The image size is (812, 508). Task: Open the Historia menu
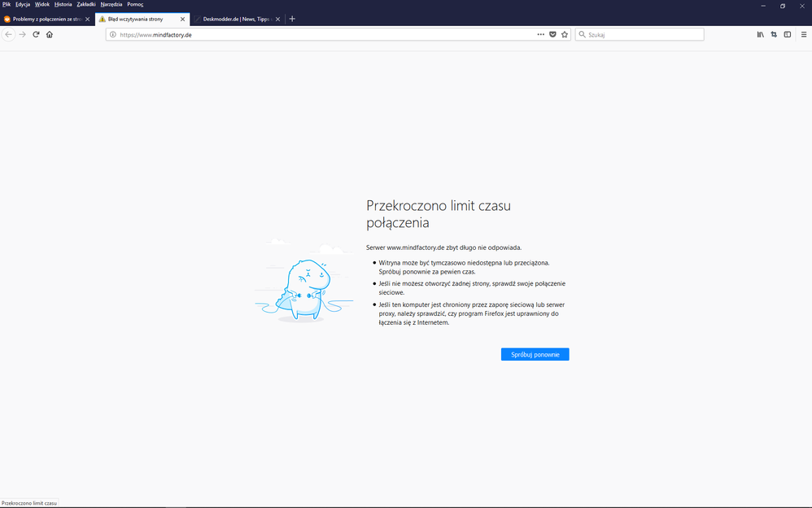pyautogui.click(x=63, y=4)
